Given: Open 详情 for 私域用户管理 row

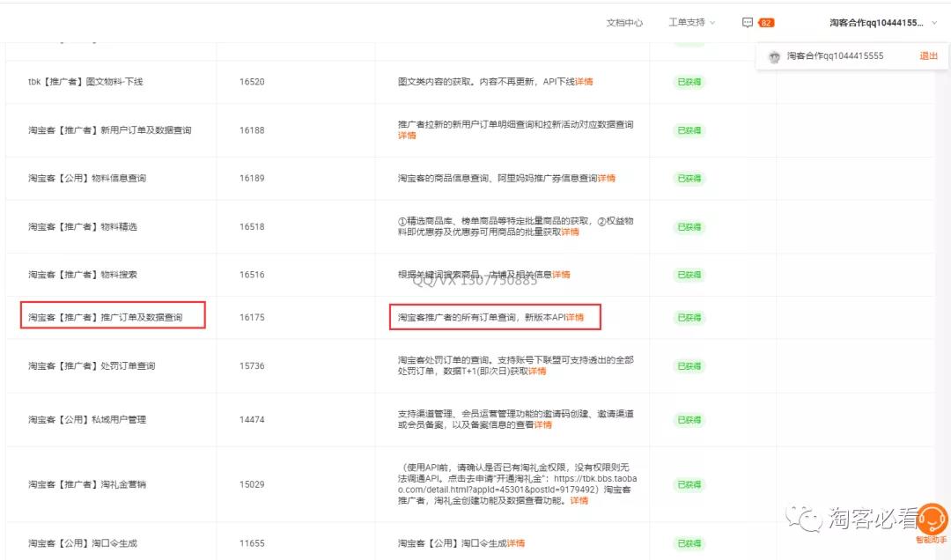Looking at the screenshot, I should 542,424.
